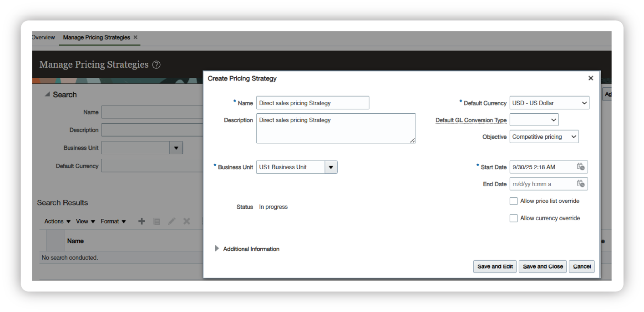Screen dimensions: 644x312
Task: Select the edit pencil icon in Search Results toolbar
Action: coord(172,221)
